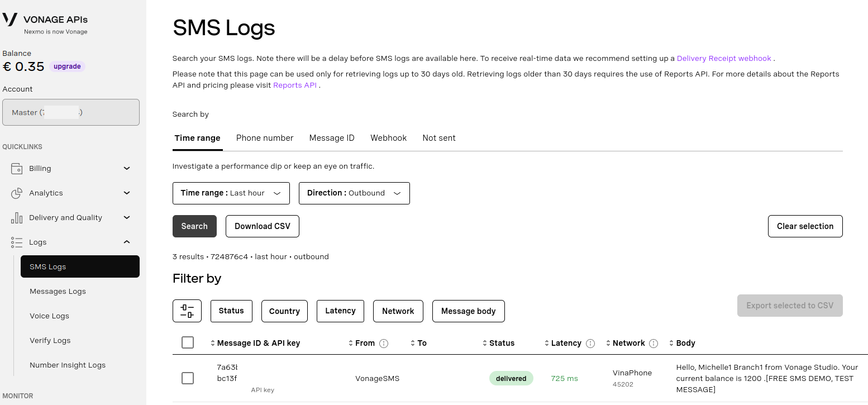Open the Status filter
Screen dimensions: 868x405
click(x=231, y=311)
